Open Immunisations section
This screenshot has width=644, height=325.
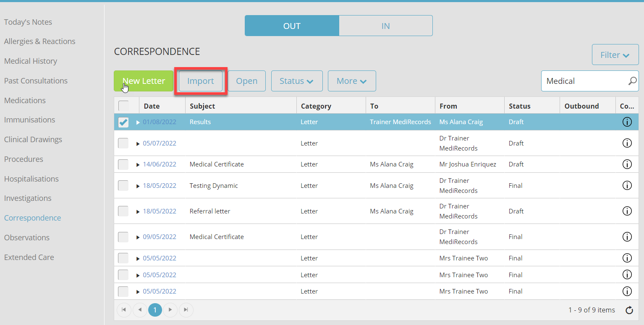pos(29,120)
